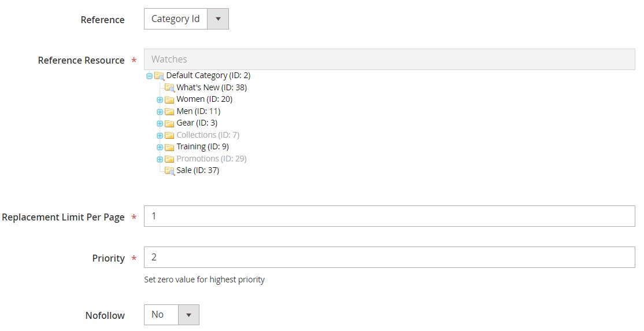Expand the Collections category node
The height and width of the screenshot is (331, 644).
pyautogui.click(x=160, y=135)
